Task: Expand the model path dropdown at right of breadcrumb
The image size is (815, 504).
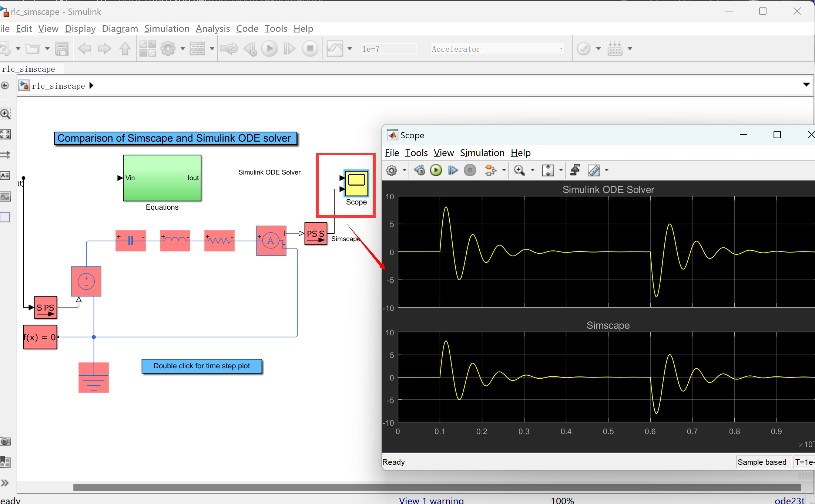Action: [x=806, y=85]
